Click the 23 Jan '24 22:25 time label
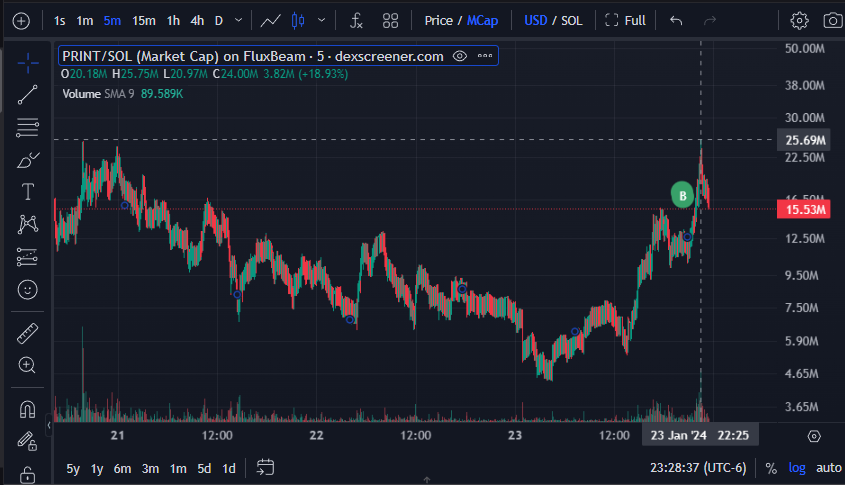The image size is (845, 485). [x=699, y=435]
